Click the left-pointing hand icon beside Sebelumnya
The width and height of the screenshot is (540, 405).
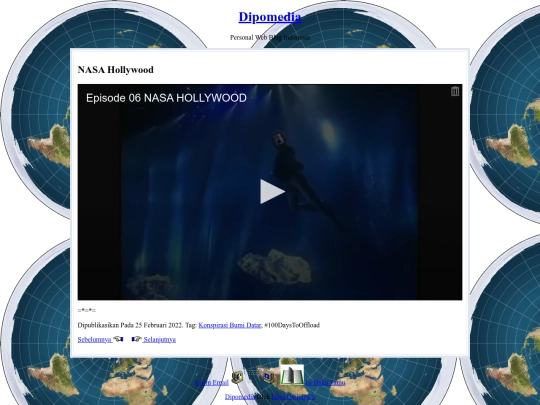coord(118,339)
